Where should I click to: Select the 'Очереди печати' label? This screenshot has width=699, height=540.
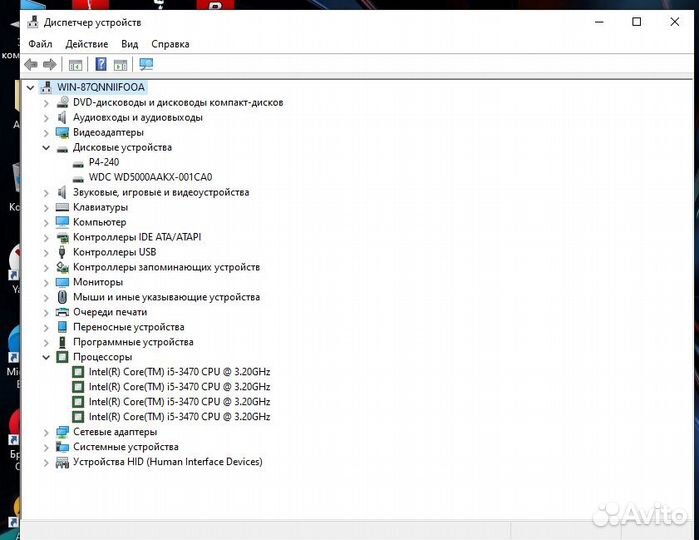[x=110, y=312]
